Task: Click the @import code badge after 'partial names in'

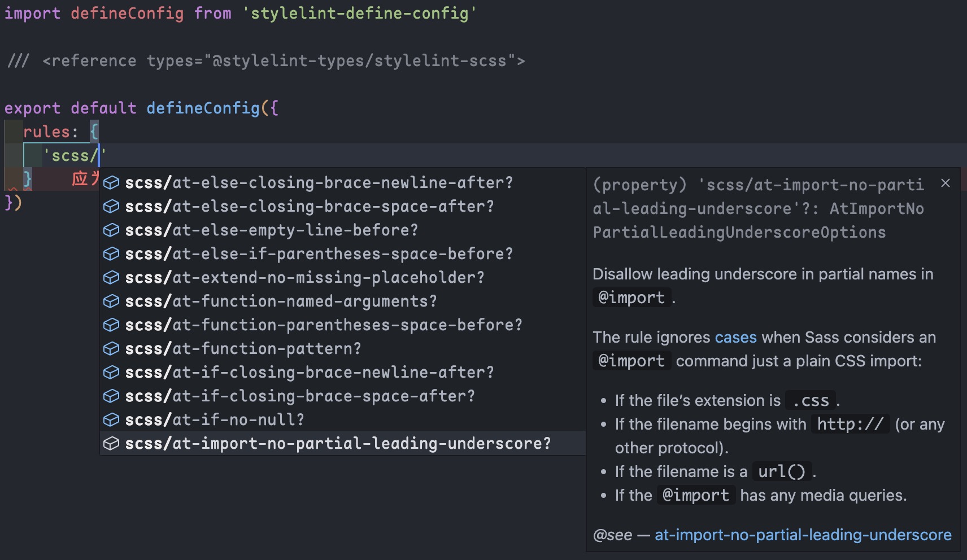Action: [x=631, y=297]
